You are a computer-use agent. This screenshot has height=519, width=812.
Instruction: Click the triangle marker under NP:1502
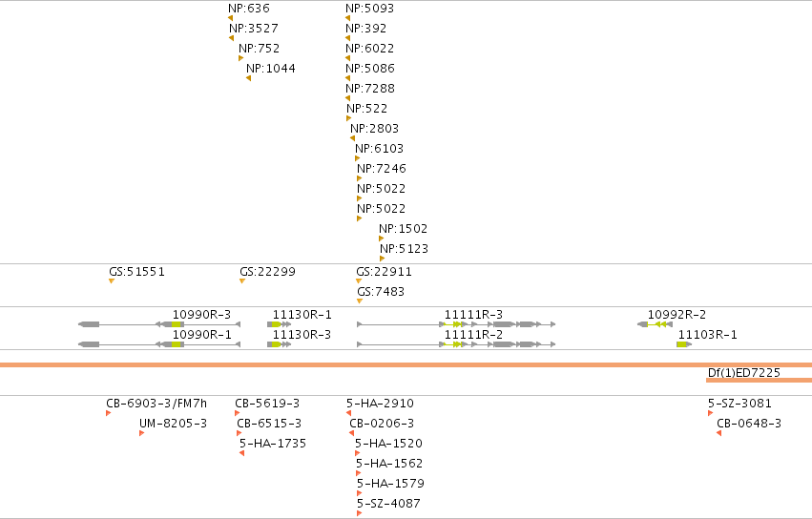click(x=381, y=239)
